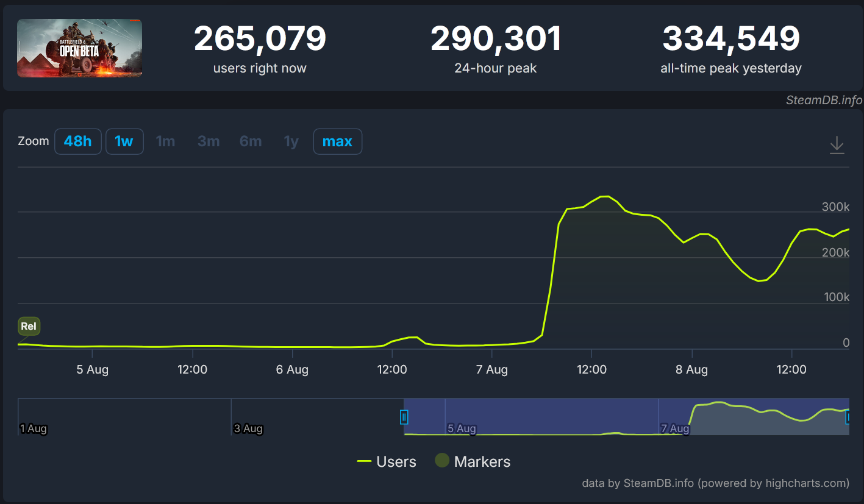
Task: Grab the left navigator range handle
Action: (404, 417)
